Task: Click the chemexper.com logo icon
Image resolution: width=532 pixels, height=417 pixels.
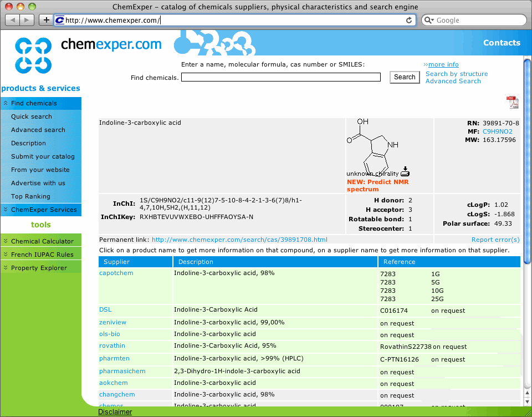Action: [x=33, y=55]
